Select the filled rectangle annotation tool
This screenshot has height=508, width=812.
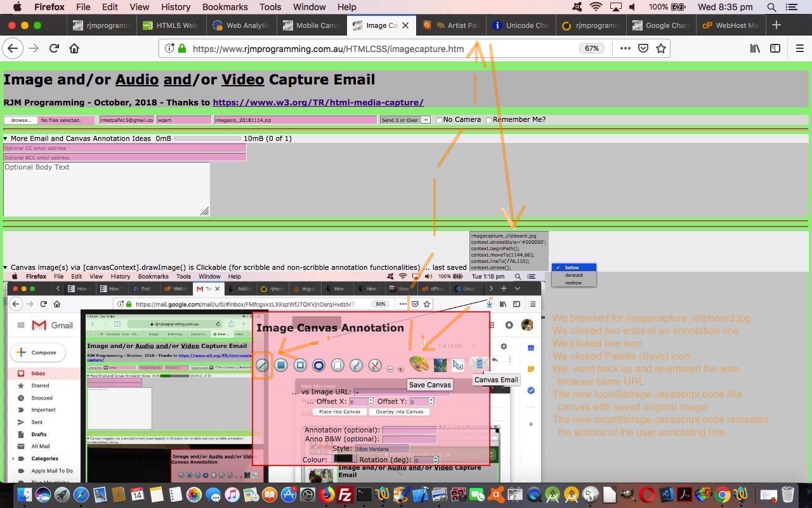281,365
